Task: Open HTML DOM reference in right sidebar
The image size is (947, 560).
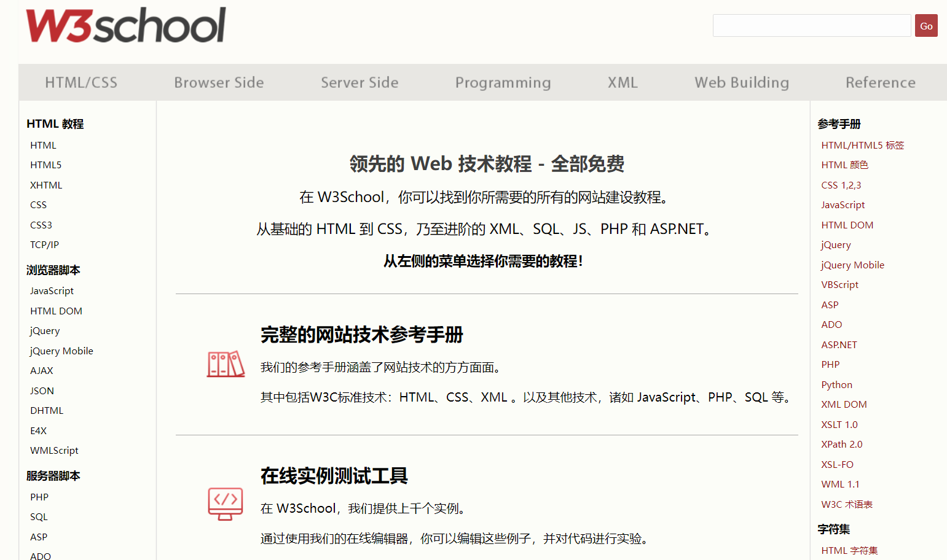Action: [847, 225]
